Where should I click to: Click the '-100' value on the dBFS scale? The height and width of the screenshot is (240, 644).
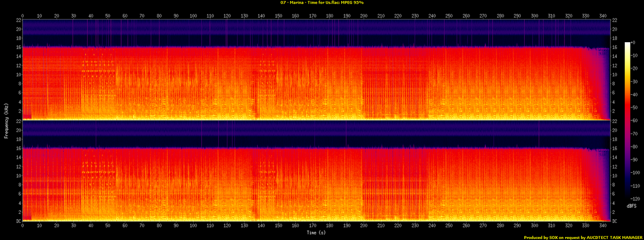pyautogui.click(x=635, y=173)
